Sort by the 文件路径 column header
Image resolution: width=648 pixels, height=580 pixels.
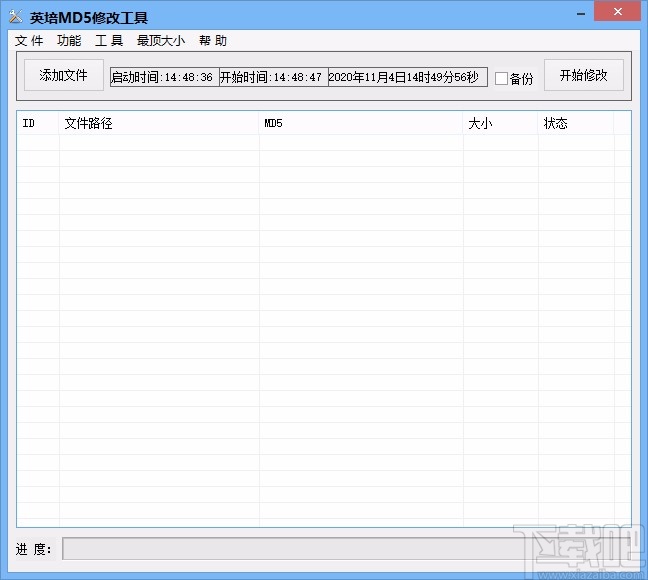pyautogui.click(x=159, y=123)
